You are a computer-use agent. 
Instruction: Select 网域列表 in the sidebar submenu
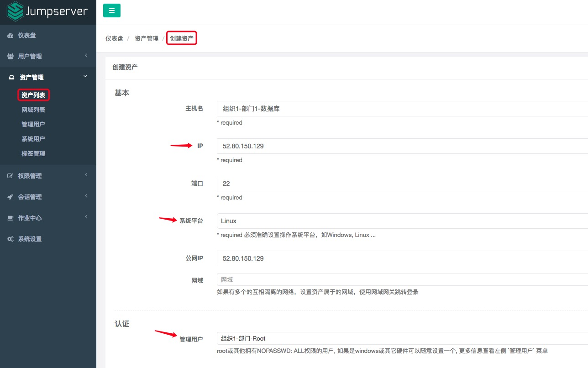tap(33, 110)
